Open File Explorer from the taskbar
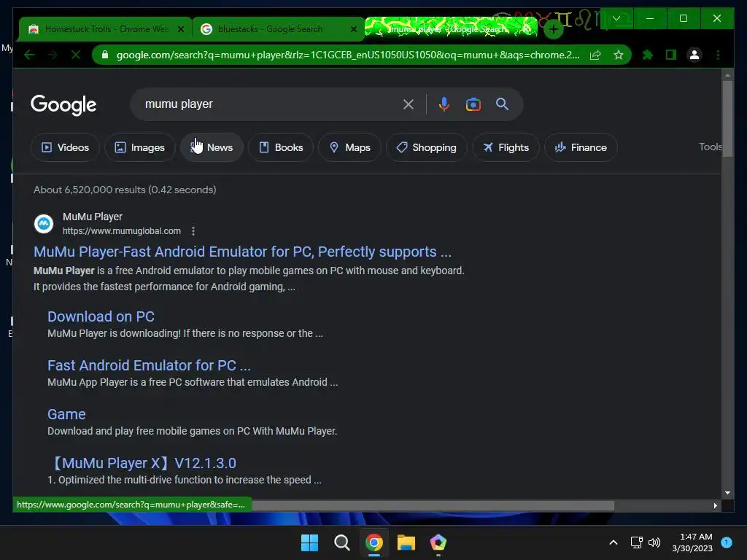747x560 pixels. (x=406, y=542)
